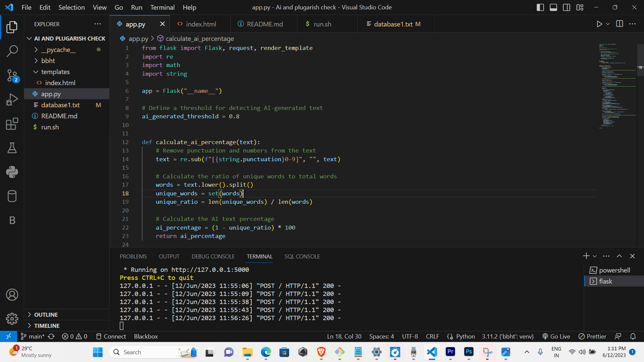Open the database cylinder icon view
Viewport: 644px width, 362px height.
12,196
